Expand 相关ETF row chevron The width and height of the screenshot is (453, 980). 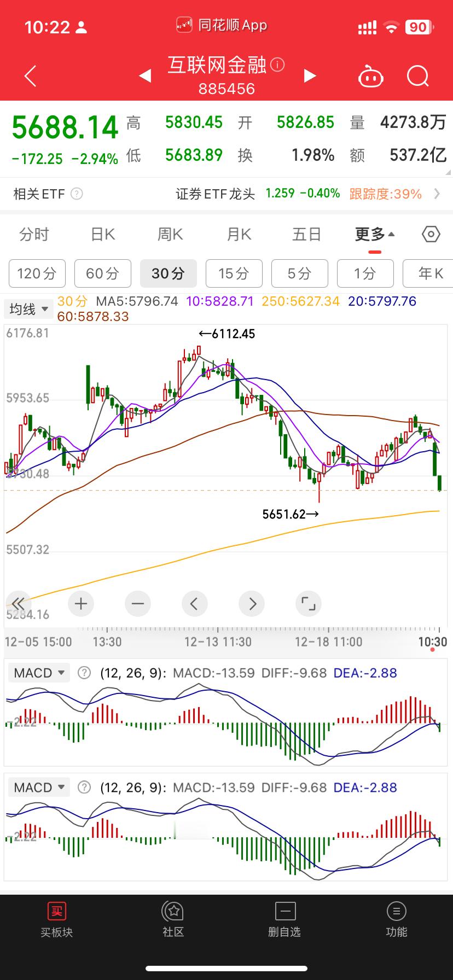coord(437,194)
